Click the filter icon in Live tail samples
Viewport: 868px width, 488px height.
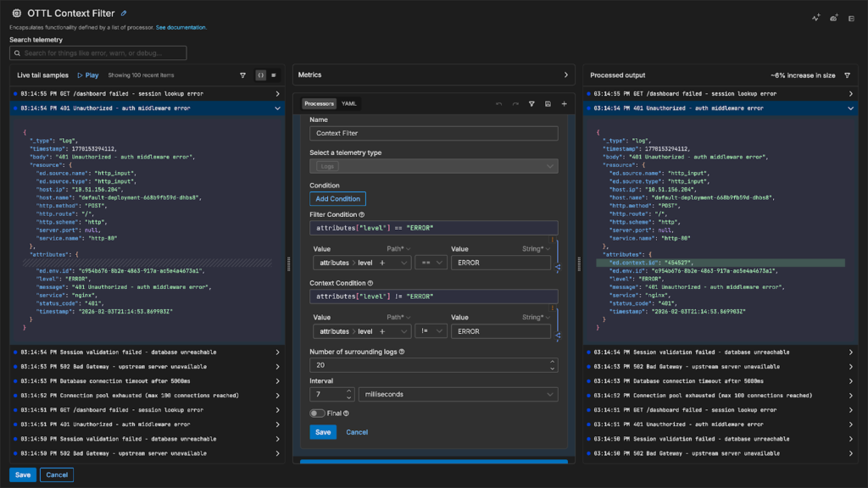point(243,75)
